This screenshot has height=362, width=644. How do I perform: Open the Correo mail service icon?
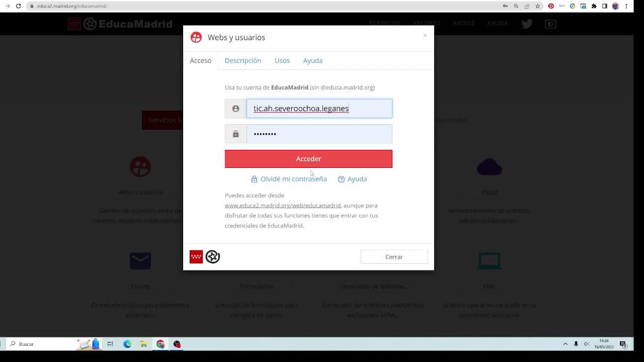(140, 260)
